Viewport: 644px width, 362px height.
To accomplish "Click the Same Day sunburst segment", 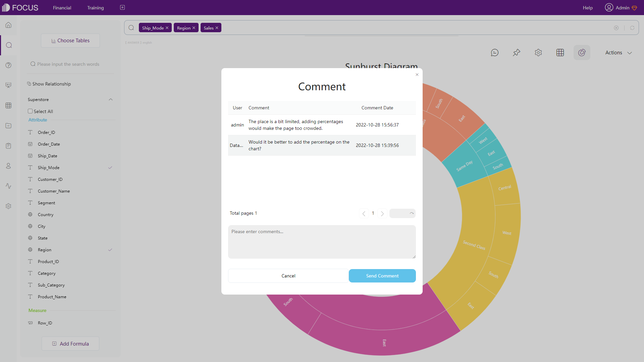I will coord(464,166).
